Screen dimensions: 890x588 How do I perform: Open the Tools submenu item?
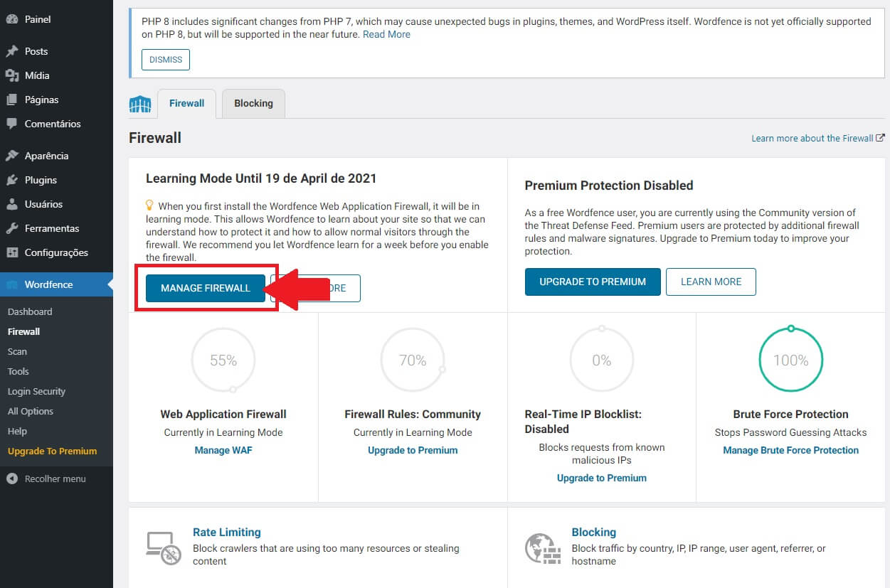tap(18, 371)
